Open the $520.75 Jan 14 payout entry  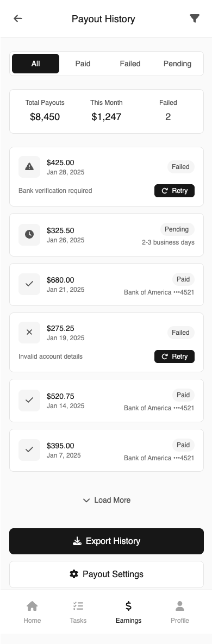tap(107, 401)
